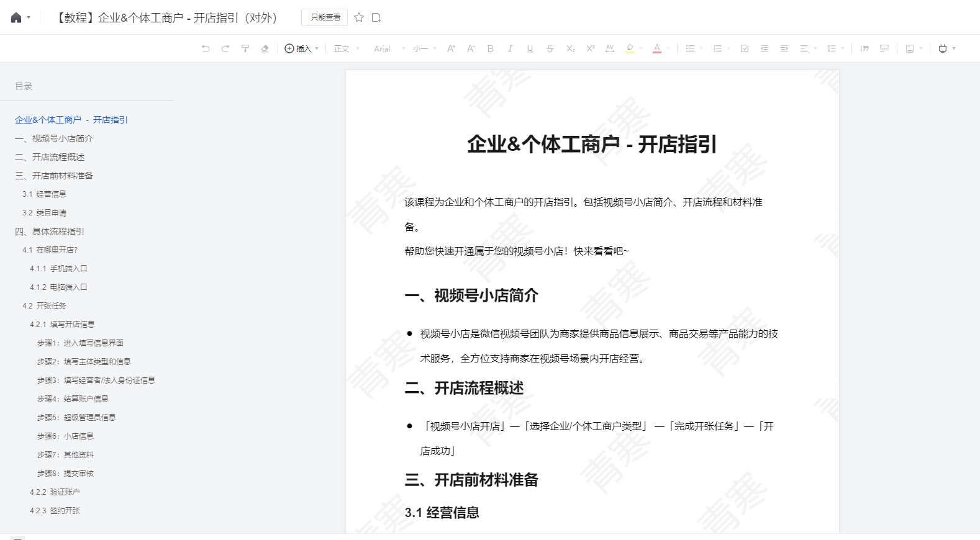Select outline entry 4.1.1 手机端入口
The width and height of the screenshot is (980, 540).
pos(58,269)
